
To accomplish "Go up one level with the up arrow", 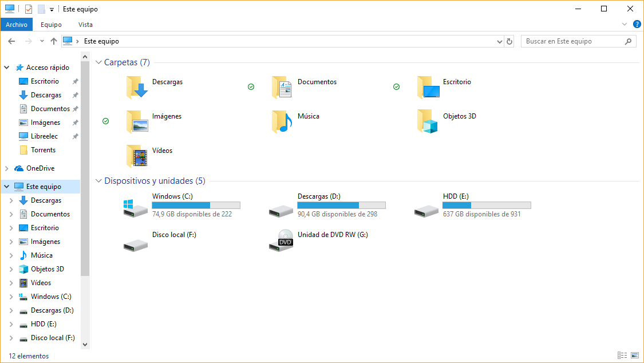I will [x=54, y=41].
